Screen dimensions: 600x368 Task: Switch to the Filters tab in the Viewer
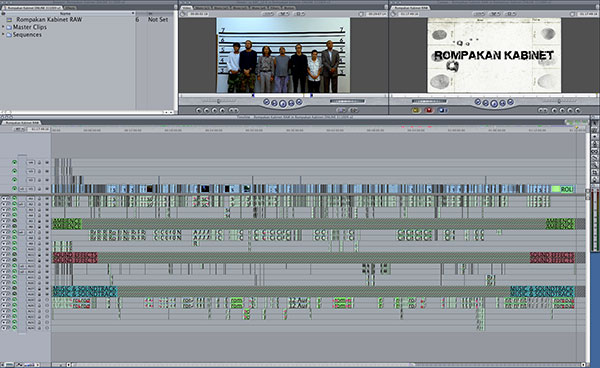coord(274,8)
